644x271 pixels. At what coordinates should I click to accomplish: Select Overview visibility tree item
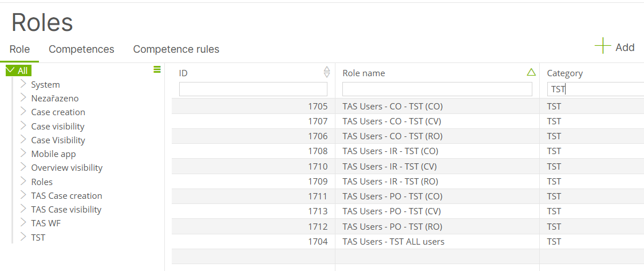(66, 168)
